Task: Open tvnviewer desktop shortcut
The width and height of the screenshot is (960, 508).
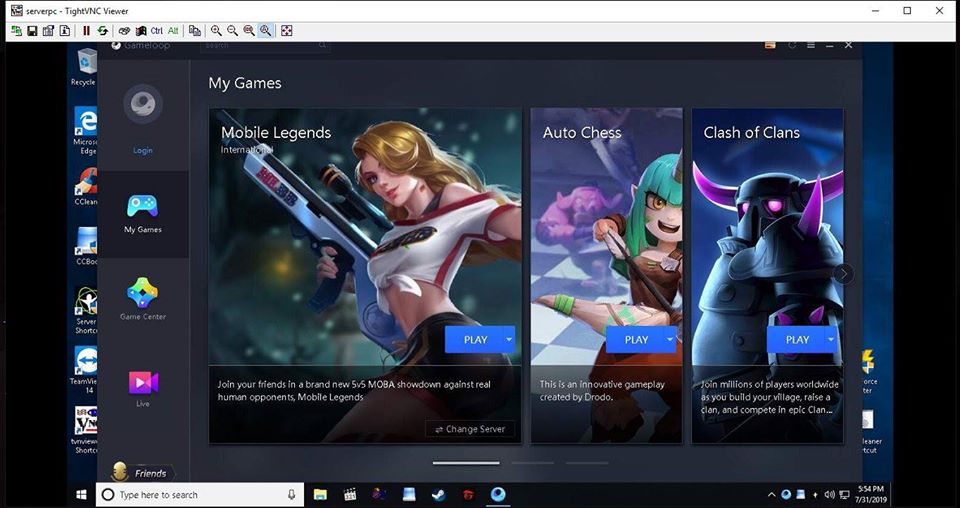Action: tap(86, 430)
